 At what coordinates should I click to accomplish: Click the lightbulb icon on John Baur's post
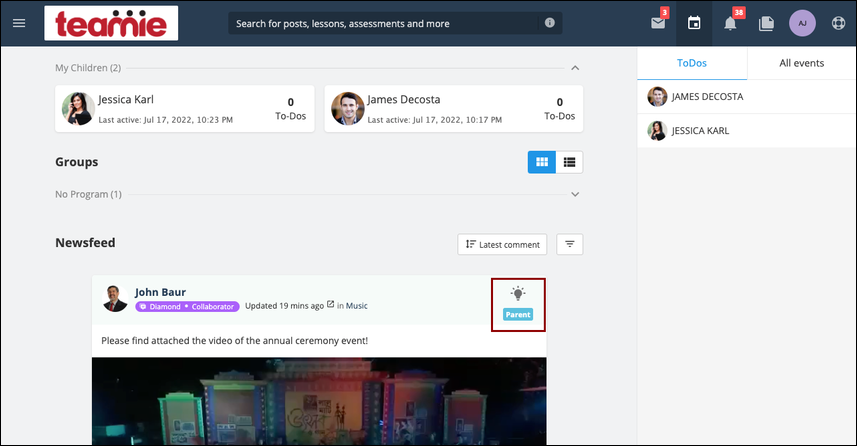tap(518, 294)
